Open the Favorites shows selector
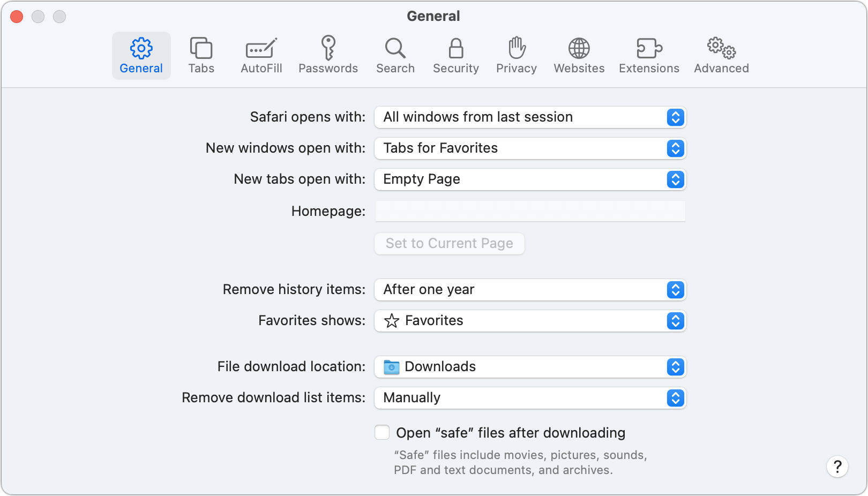This screenshot has height=496, width=868. [x=530, y=321]
